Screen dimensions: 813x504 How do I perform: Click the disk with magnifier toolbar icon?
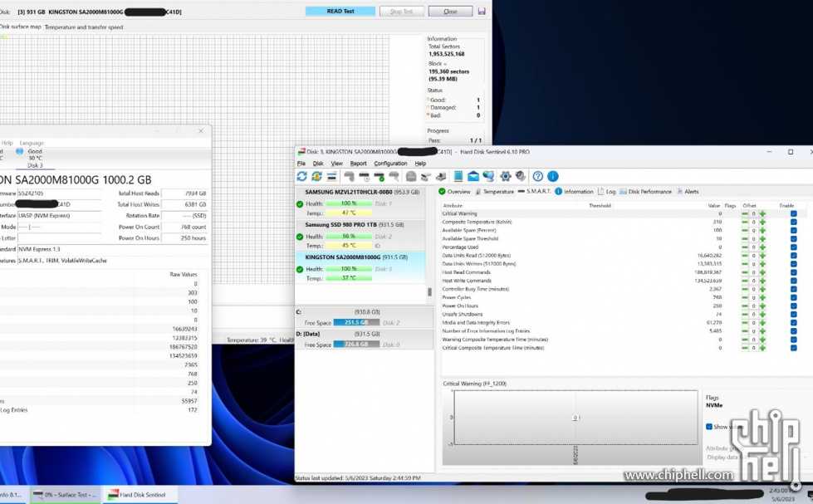pos(394,176)
